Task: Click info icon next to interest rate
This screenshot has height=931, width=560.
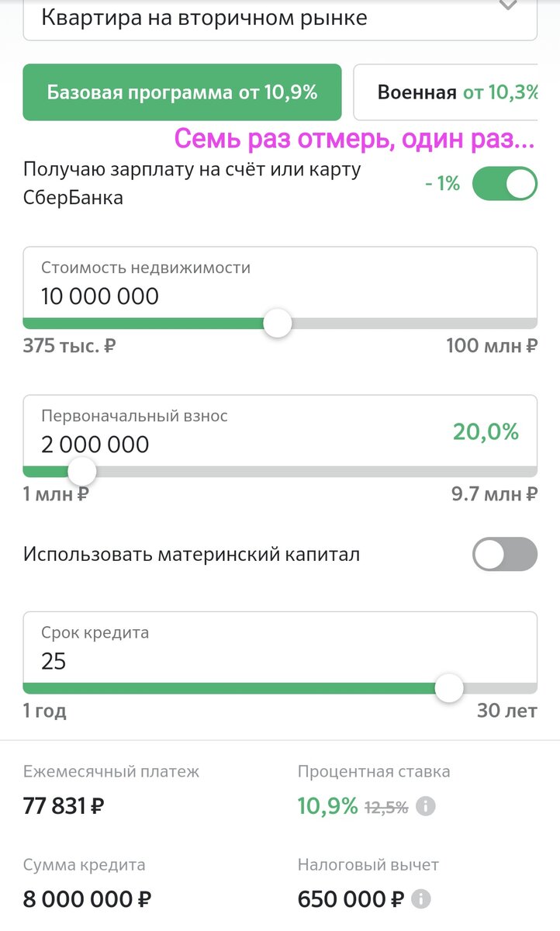Action: point(425,806)
